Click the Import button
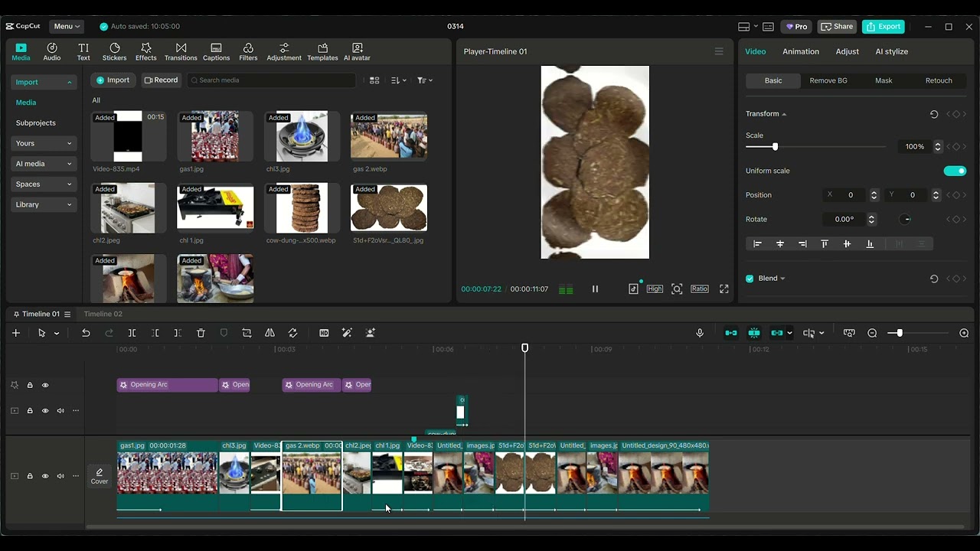 coord(113,80)
